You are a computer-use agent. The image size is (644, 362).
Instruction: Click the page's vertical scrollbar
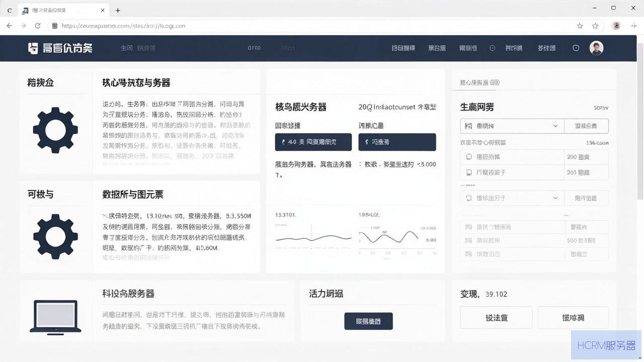640,121
